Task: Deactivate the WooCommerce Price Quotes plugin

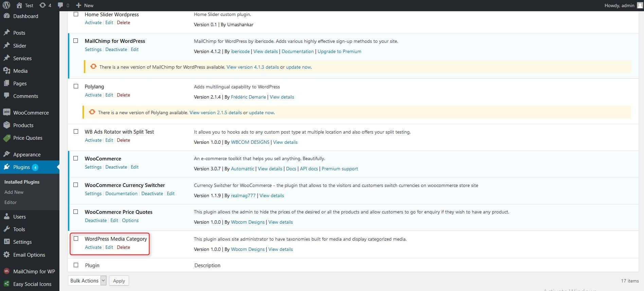Action: (x=96, y=220)
